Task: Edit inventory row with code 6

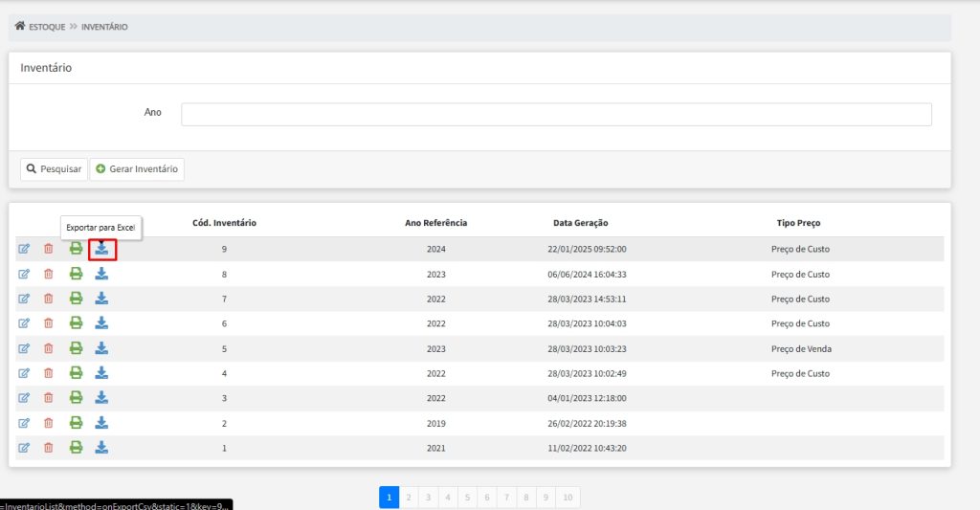Action: coord(24,323)
